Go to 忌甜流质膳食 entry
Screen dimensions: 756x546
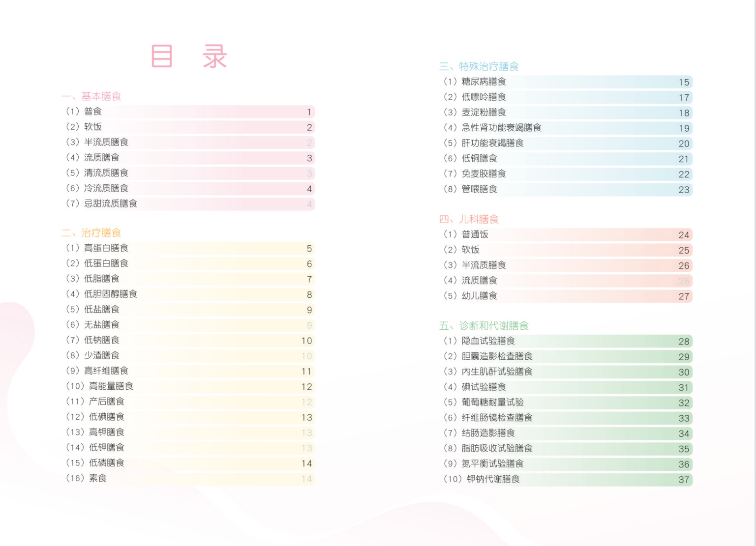(110, 203)
